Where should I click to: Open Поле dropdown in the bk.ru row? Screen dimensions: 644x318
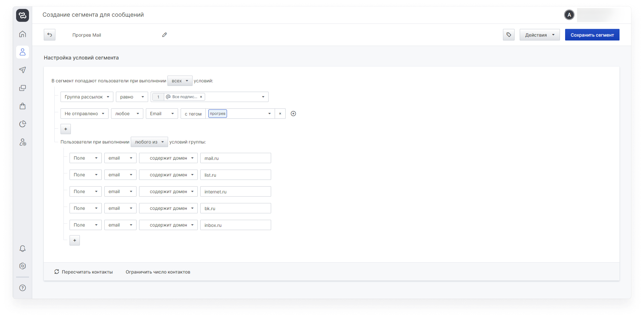click(86, 208)
